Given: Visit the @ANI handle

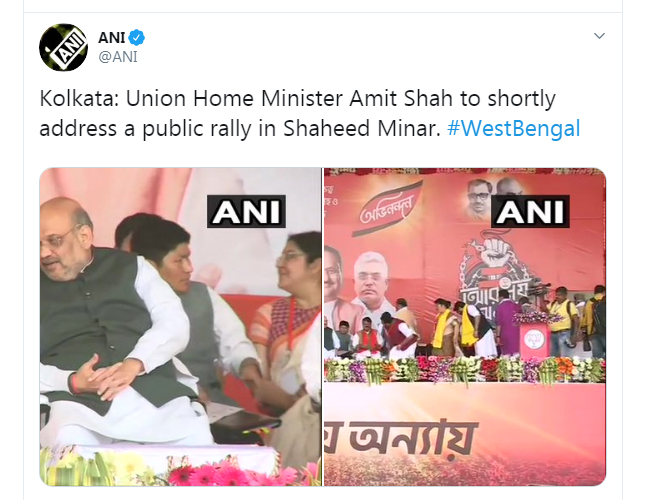Looking at the screenshot, I should click(x=118, y=57).
